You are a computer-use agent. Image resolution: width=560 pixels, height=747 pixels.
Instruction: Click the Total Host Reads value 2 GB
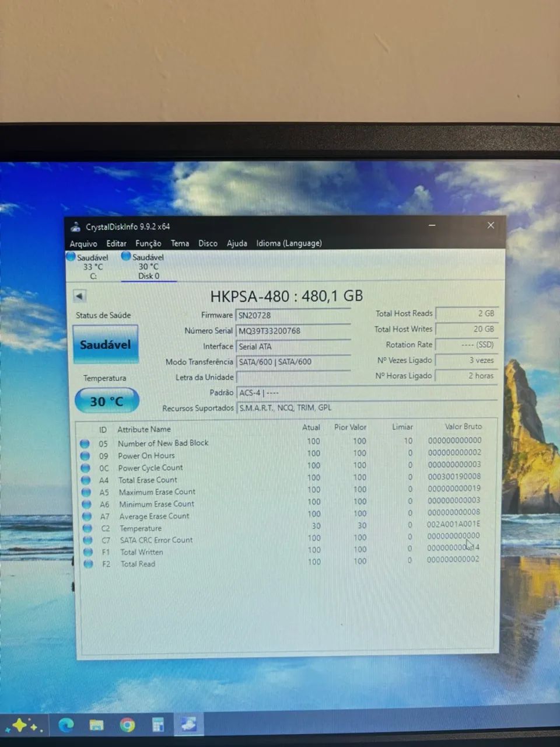point(466,313)
